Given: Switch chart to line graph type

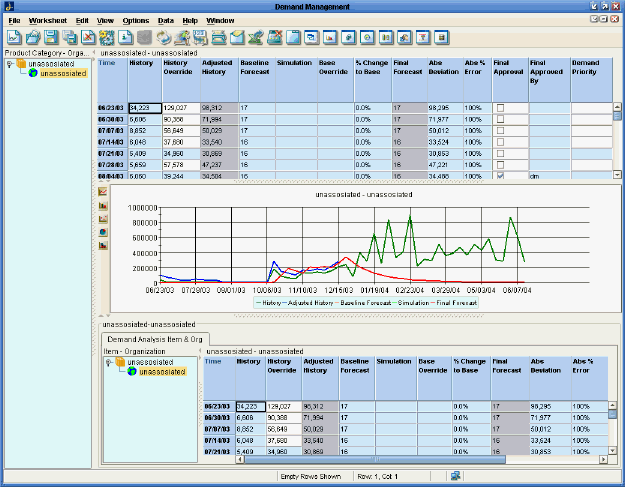Looking at the screenshot, I should (x=103, y=192).
